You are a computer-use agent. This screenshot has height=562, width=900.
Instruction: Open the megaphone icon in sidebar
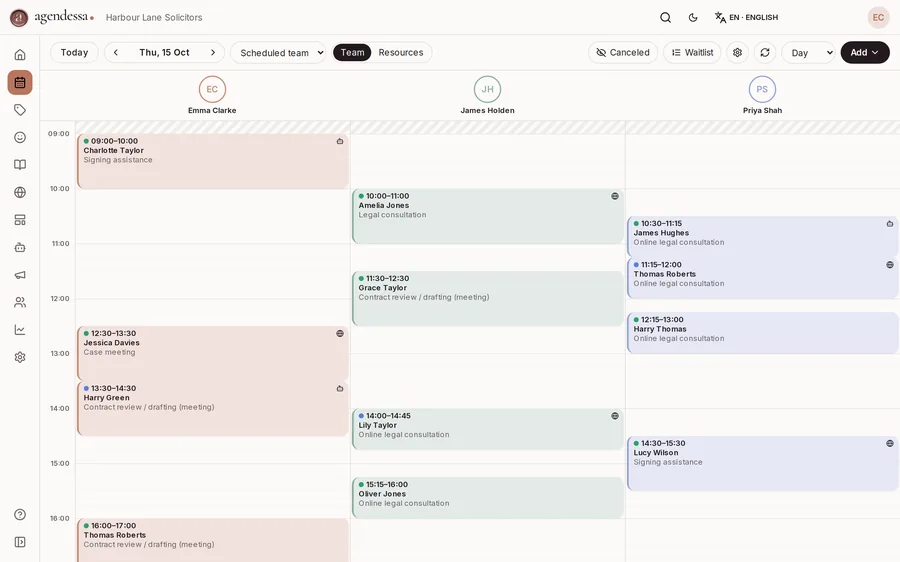coord(20,275)
